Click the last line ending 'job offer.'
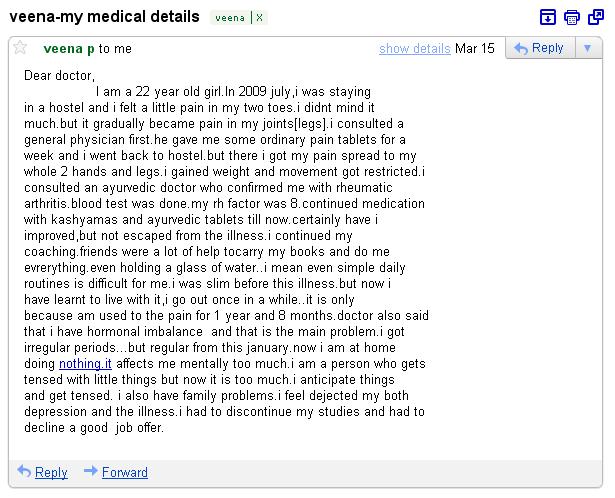Image resolution: width=615 pixels, height=498 pixels. pos(94,428)
